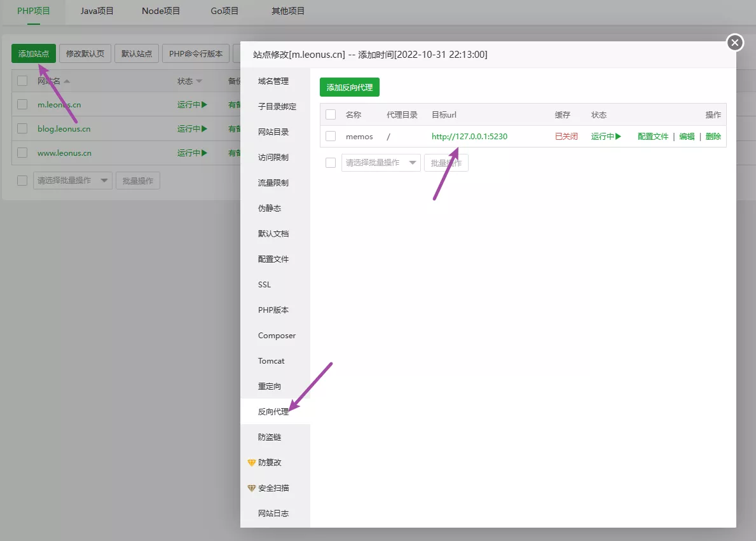Select all proxies via header checkbox
756x541 pixels.
(x=331, y=115)
